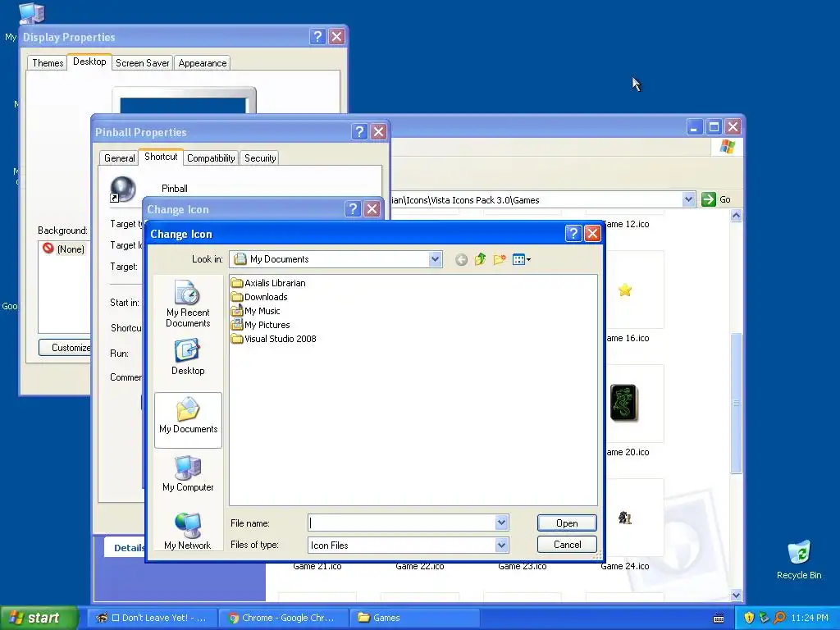Screen dimensions: 840x630
Task: Select the green dragon icon Game 20.ico
Action: 623,403
